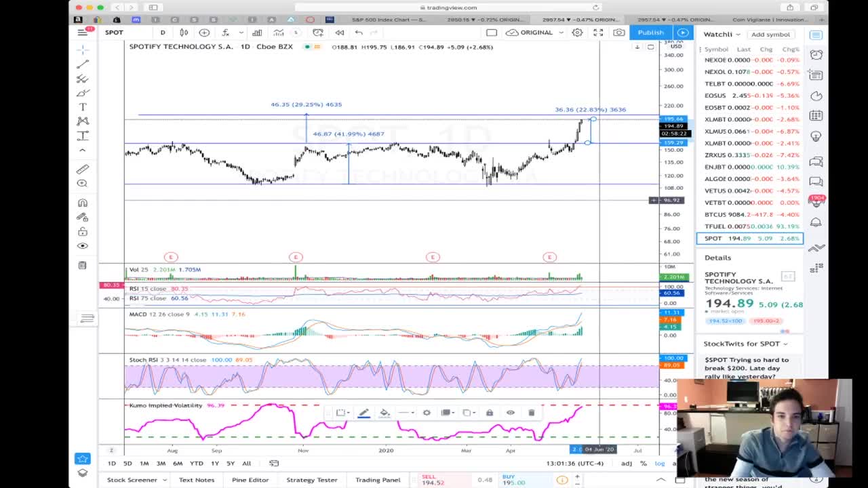Lock the selected drawing with padlock
Image resolution: width=868 pixels, height=488 pixels.
(489, 413)
